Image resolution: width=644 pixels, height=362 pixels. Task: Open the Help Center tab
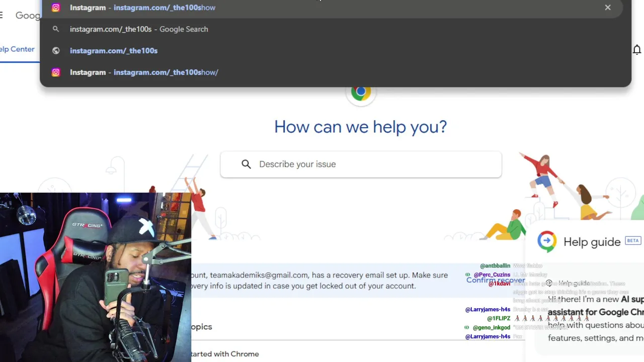point(17,49)
